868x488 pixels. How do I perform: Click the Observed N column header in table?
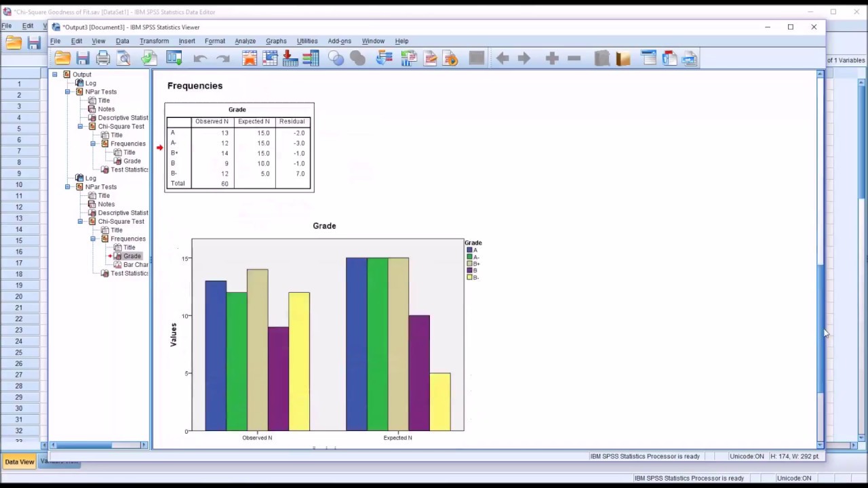pos(212,121)
